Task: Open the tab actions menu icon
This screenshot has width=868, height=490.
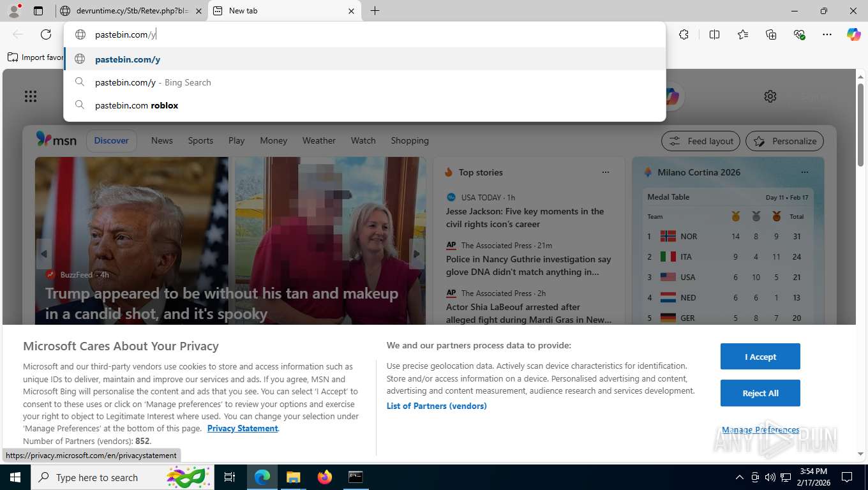Action: (x=38, y=11)
